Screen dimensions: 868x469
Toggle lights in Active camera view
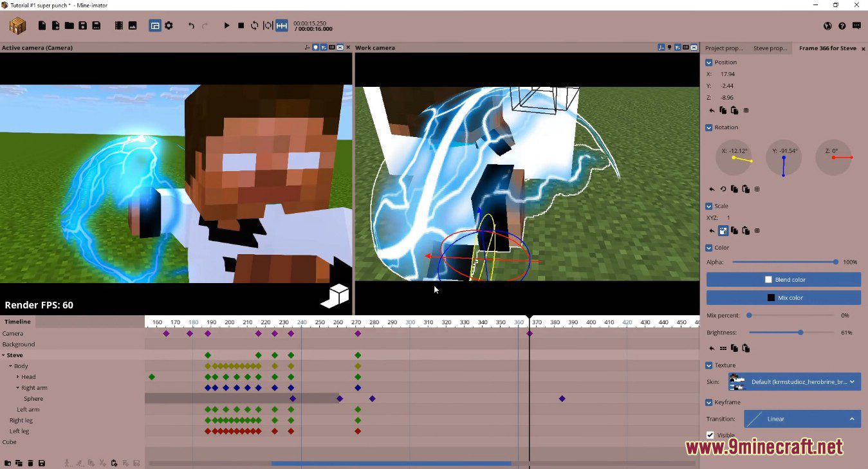pos(315,48)
